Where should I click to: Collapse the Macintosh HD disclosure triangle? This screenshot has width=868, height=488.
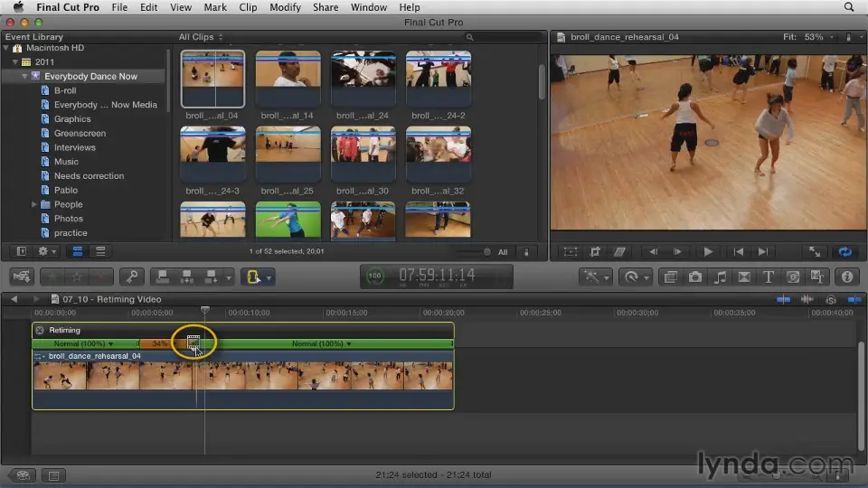[x=6, y=48]
